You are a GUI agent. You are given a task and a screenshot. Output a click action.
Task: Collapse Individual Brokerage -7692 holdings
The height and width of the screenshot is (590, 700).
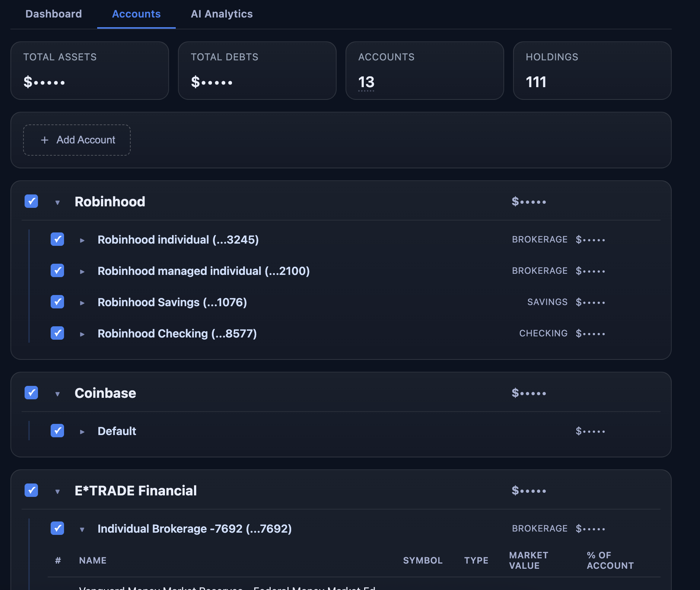pyautogui.click(x=82, y=529)
